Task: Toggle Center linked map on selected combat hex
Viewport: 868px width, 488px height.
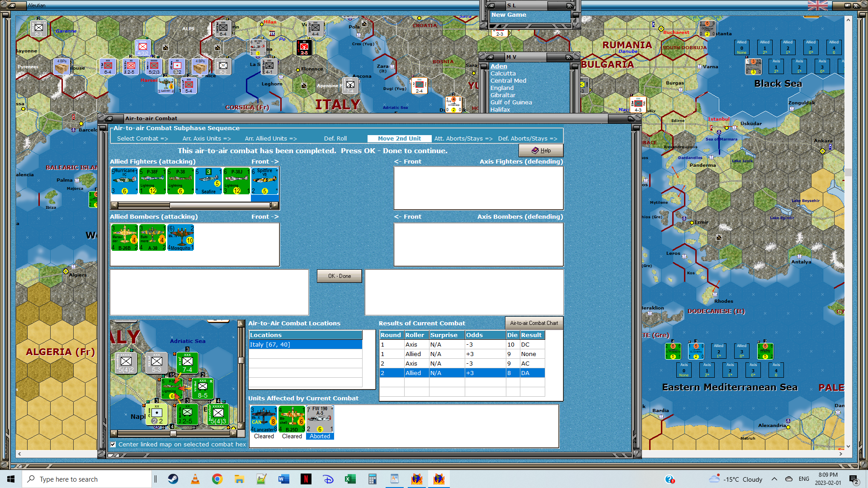Action: [113, 445]
